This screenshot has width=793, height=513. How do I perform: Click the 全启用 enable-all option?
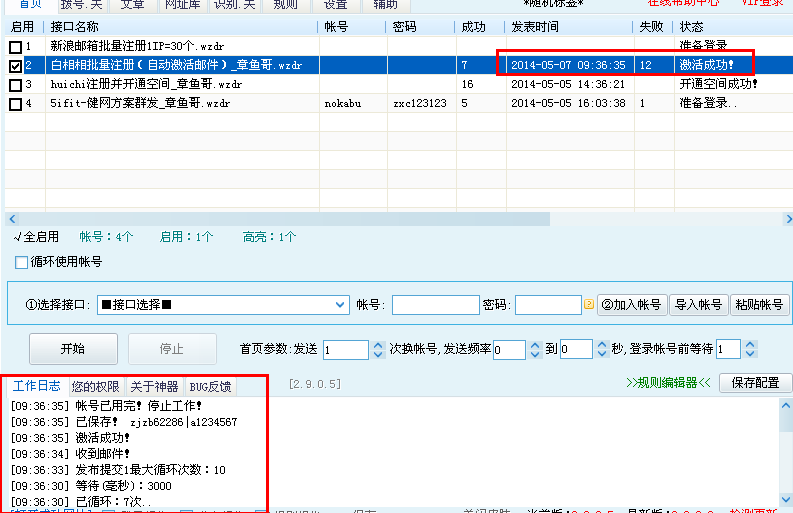[x=36, y=237]
